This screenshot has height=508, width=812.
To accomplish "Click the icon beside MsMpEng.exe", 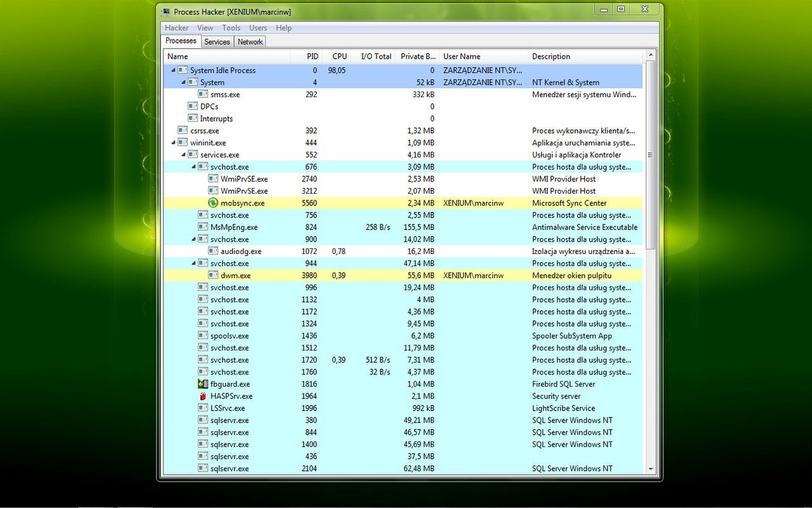I will 203,227.
